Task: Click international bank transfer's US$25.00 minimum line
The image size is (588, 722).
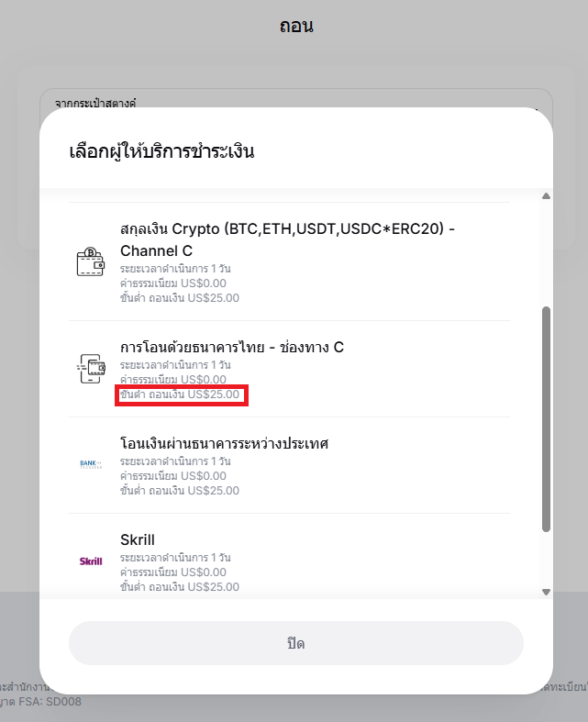Action: tap(180, 491)
